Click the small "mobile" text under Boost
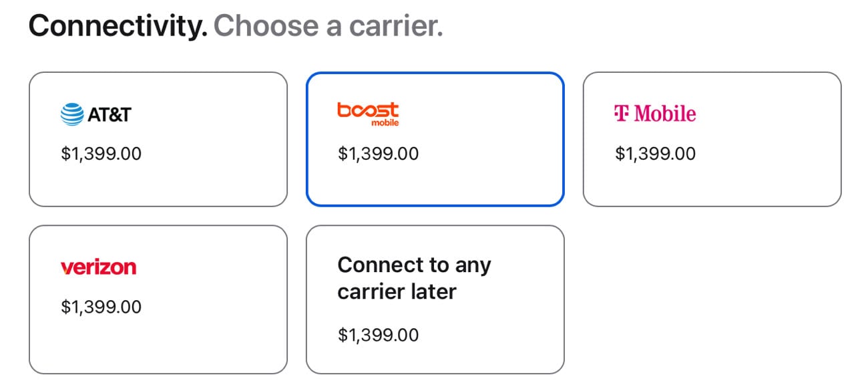Screen dimensions: 868x391 [385, 123]
